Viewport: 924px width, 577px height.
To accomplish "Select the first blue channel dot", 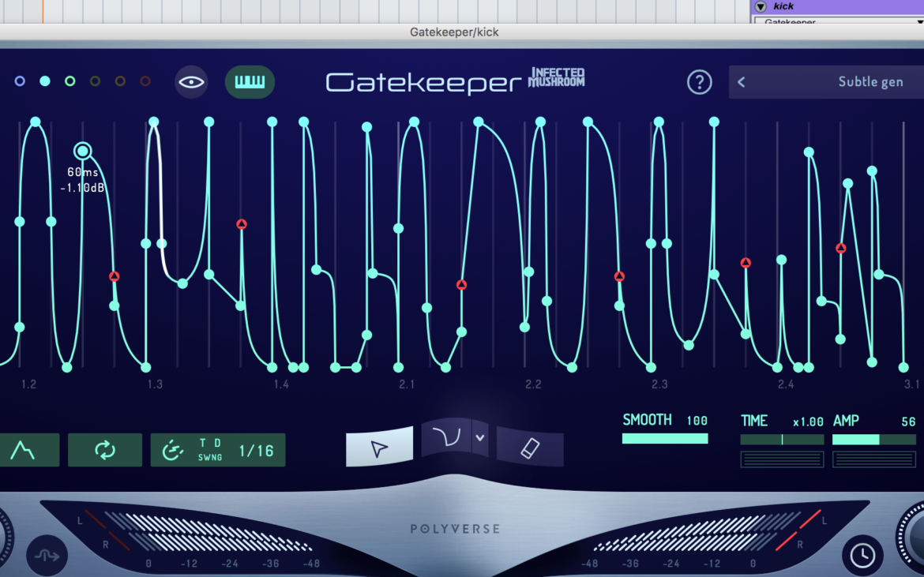I will 20,81.
